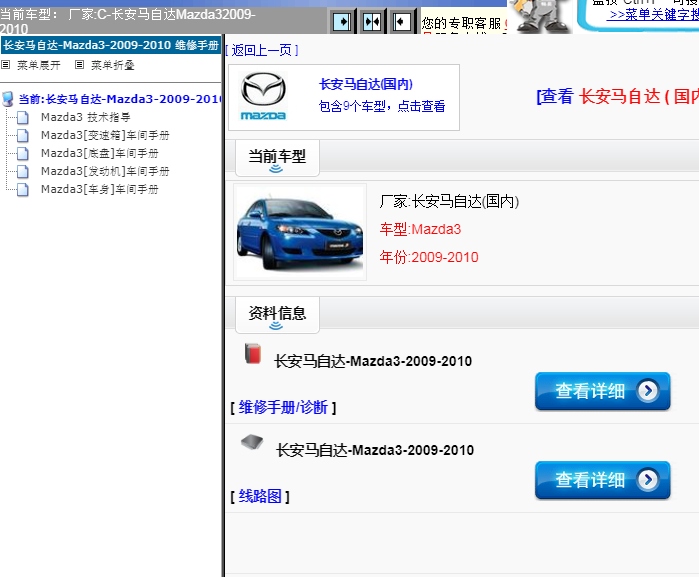Open 线路图 link

tap(260, 496)
